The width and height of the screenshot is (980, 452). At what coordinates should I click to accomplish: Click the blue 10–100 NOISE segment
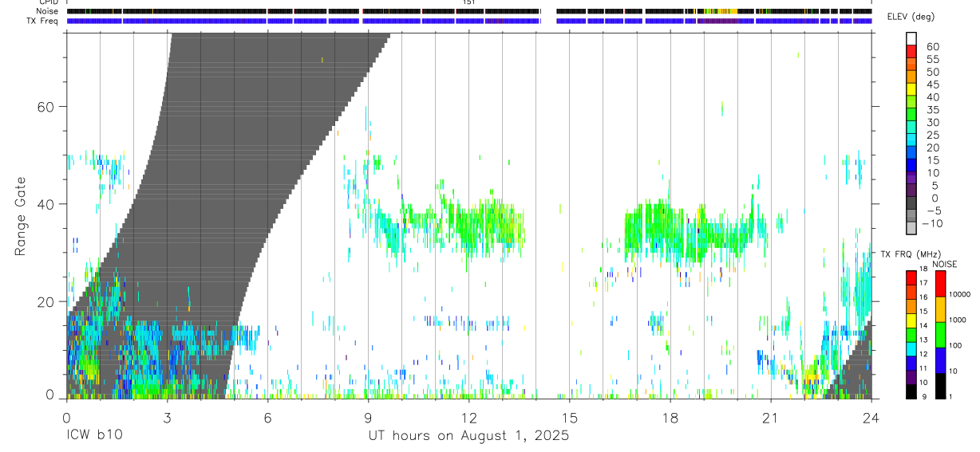click(941, 360)
